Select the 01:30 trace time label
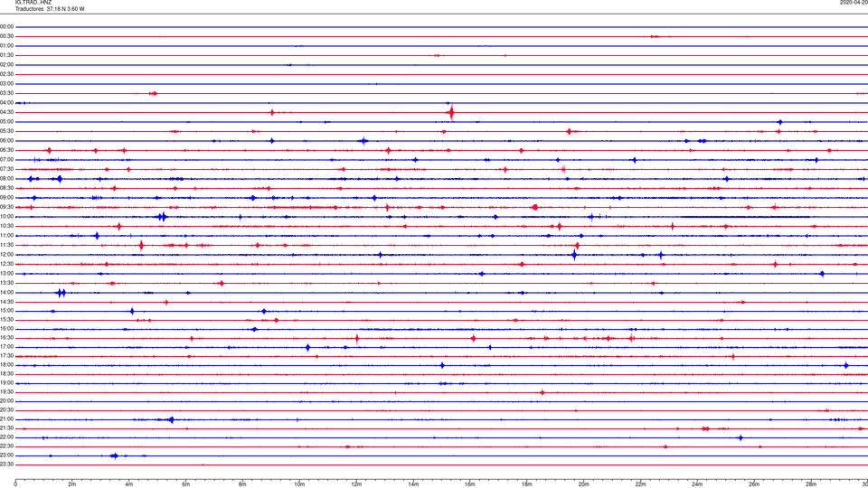Viewport: 868px width, 488px height. tap(7, 55)
